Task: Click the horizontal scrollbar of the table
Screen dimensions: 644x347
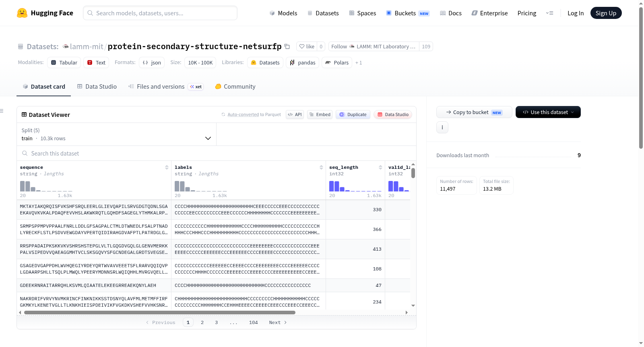Action: [160, 312]
